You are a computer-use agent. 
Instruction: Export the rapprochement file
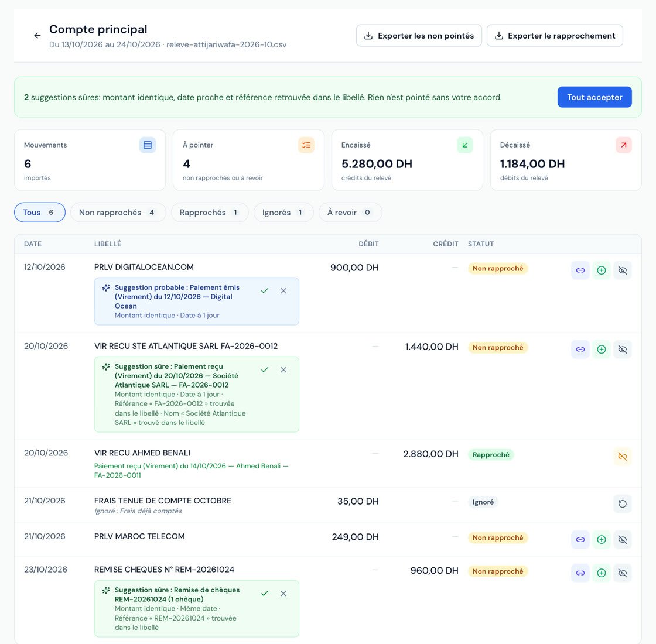(555, 36)
